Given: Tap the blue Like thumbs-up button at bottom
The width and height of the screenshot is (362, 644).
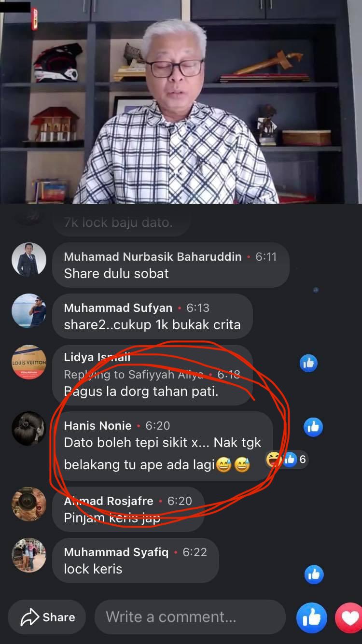Looking at the screenshot, I should click(311, 617).
